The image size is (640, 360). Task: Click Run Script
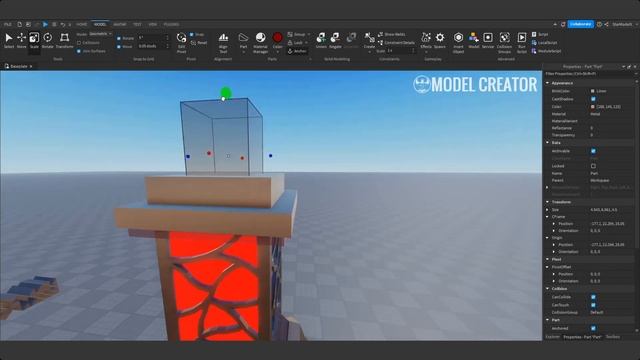(522, 42)
